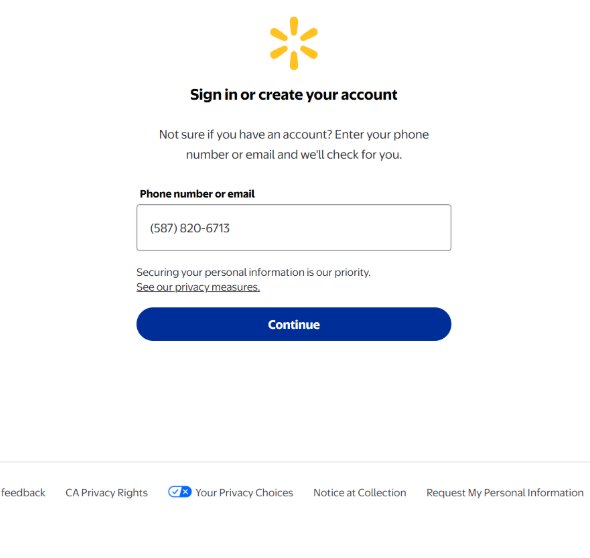Click the entered number (587) 820-6713
Image resolution: width=590 pixels, height=558 pixels.
[190, 228]
